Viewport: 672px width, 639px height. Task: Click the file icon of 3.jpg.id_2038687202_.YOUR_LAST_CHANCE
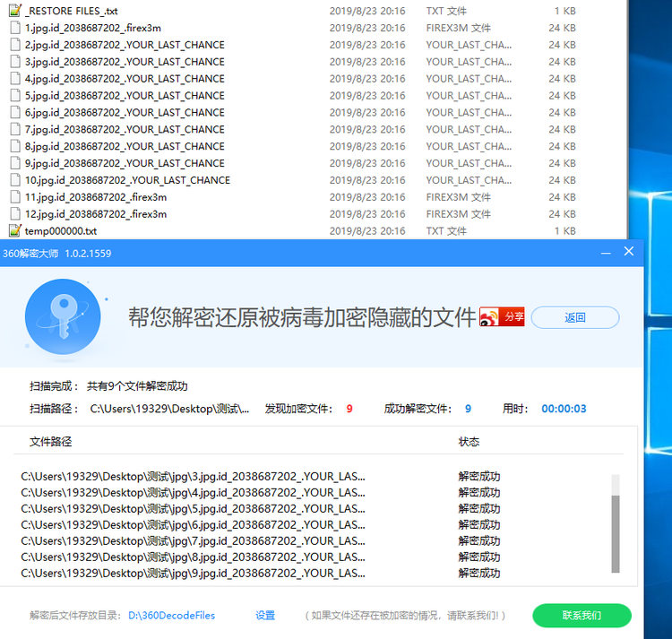tap(15, 62)
